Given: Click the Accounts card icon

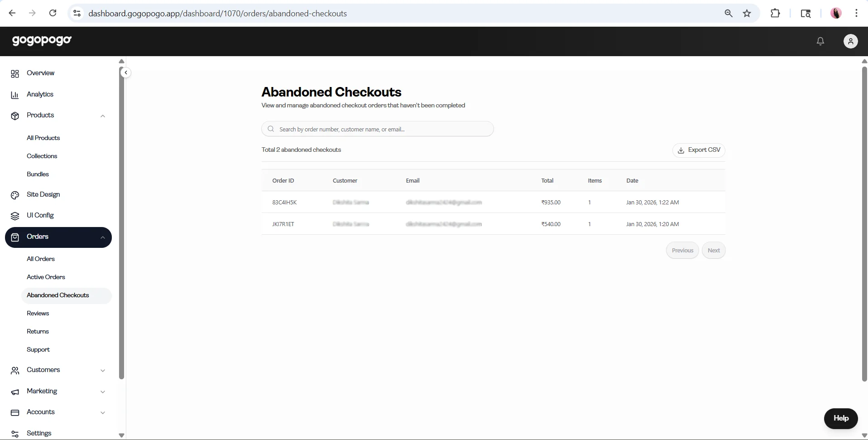Looking at the screenshot, I should point(15,412).
